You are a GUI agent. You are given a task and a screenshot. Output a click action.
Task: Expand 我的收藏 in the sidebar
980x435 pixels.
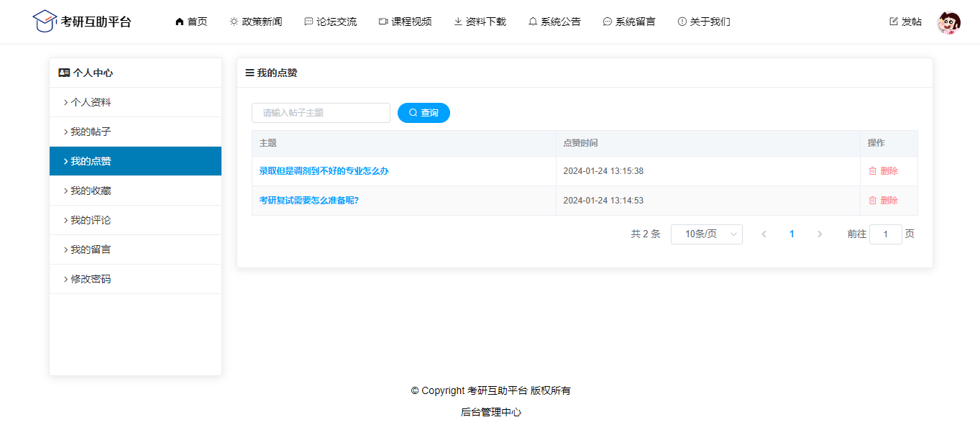[x=91, y=191]
